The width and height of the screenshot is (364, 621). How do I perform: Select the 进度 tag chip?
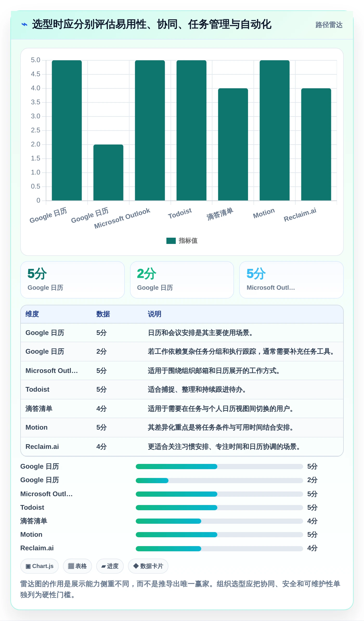110,566
